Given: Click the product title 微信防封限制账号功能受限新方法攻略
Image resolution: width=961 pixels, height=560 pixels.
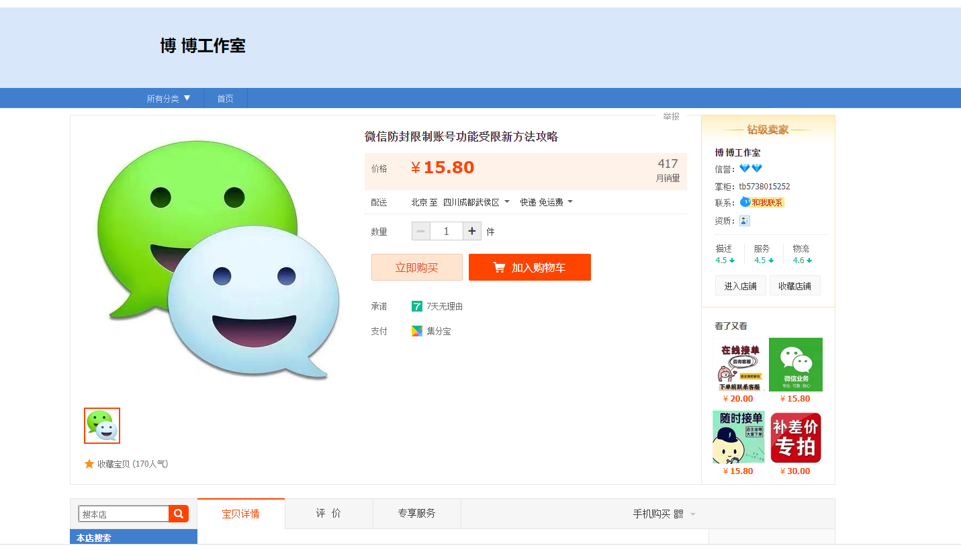Looking at the screenshot, I should coord(461,137).
